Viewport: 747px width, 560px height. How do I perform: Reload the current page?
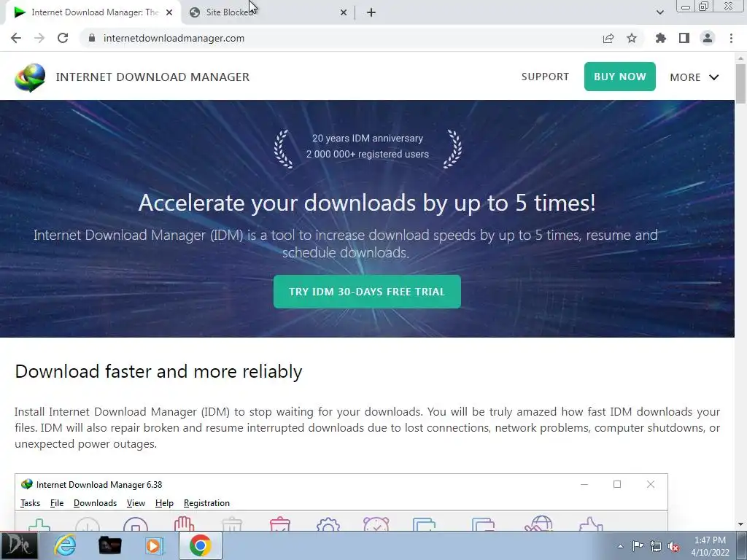pos(63,38)
